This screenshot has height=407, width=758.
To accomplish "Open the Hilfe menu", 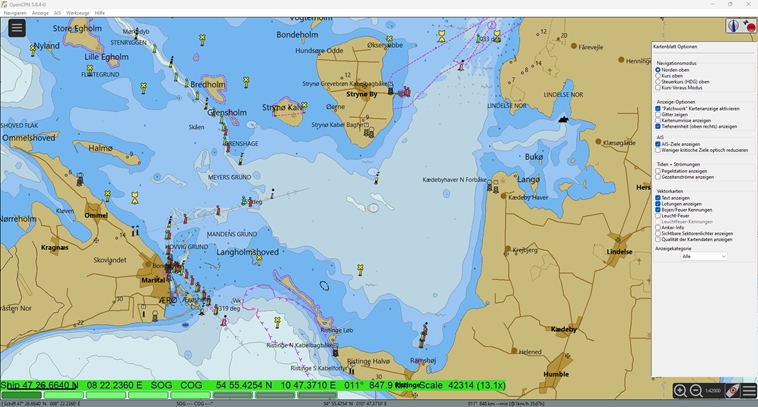I will point(99,13).
